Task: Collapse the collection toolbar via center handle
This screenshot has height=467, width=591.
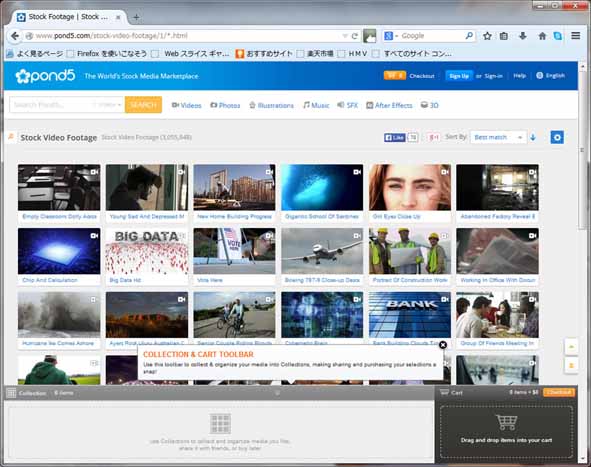Action: (x=277, y=393)
